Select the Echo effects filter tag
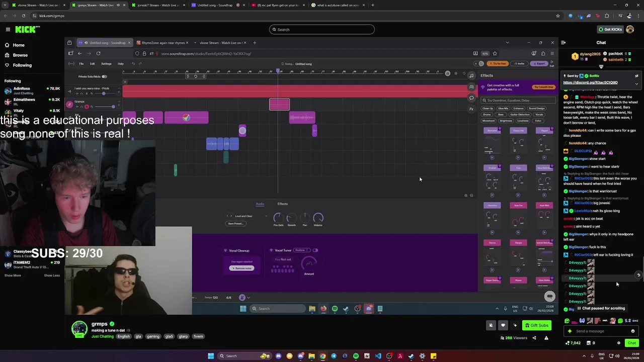The image size is (644, 362). (538, 121)
